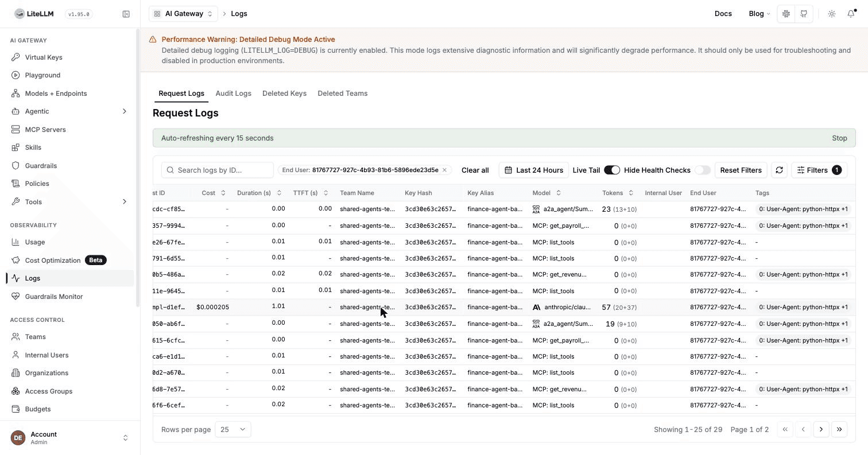Go to next page of logs
Image resolution: width=868 pixels, height=455 pixels.
click(x=821, y=430)
